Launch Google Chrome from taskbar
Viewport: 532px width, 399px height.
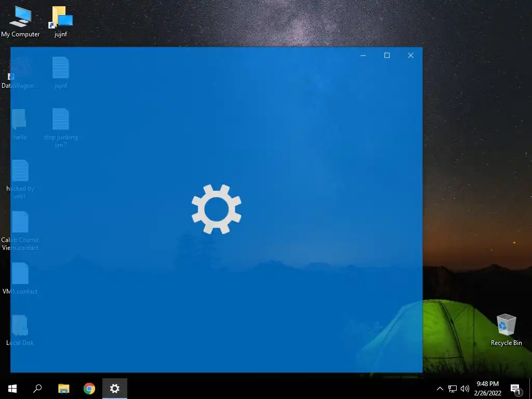89,389
